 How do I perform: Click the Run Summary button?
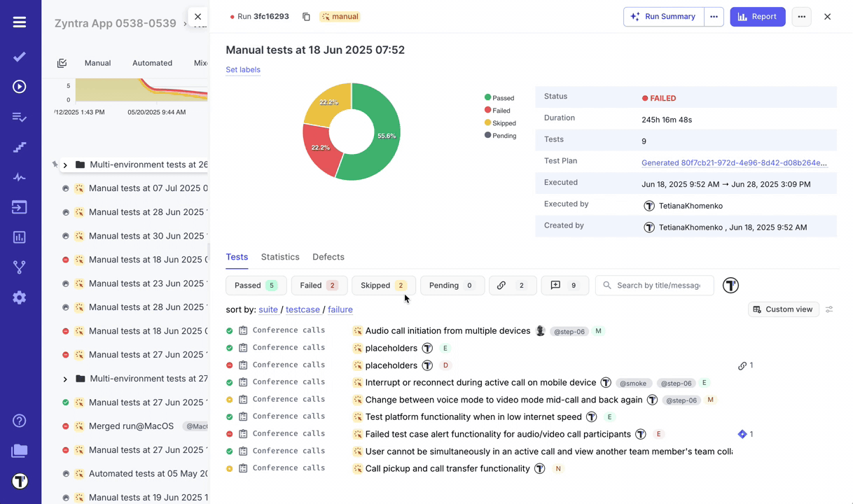click(x=664, y=17)
